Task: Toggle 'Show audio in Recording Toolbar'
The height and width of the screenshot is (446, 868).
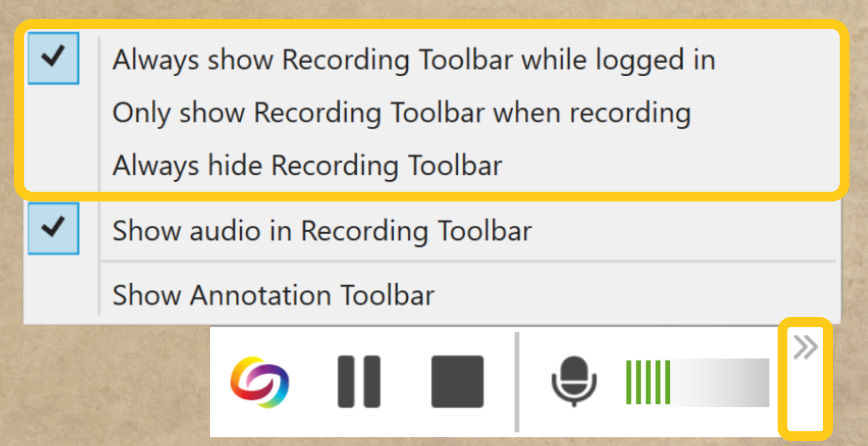Action: 53,229
